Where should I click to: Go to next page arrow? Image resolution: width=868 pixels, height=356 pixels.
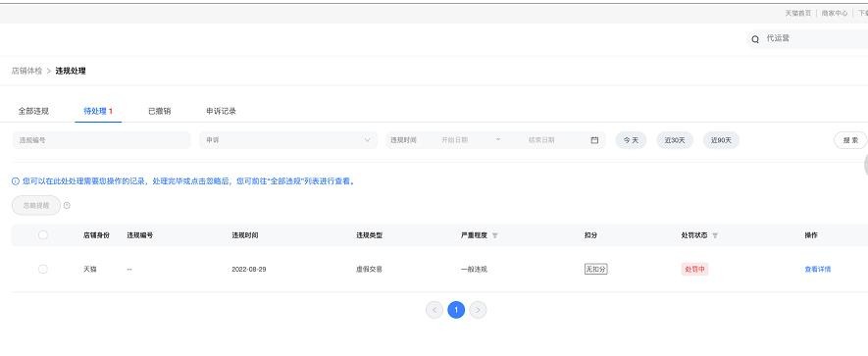[x=478, y=310]
